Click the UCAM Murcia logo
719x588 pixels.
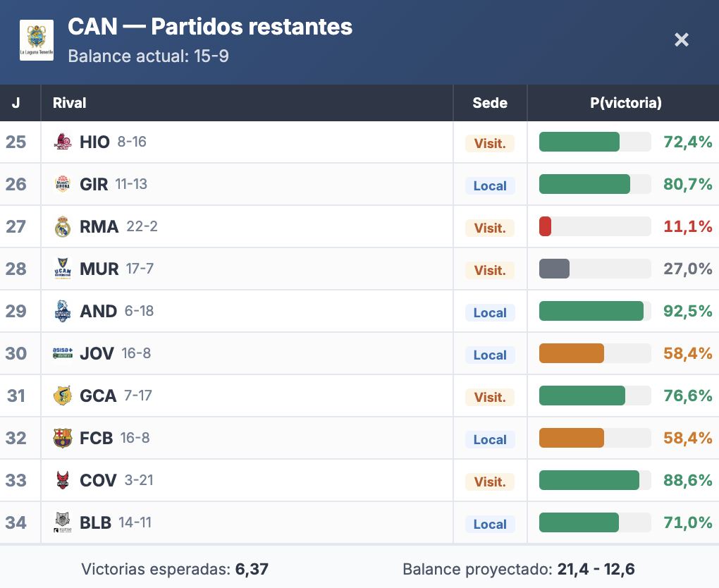(x=63, y=269)
